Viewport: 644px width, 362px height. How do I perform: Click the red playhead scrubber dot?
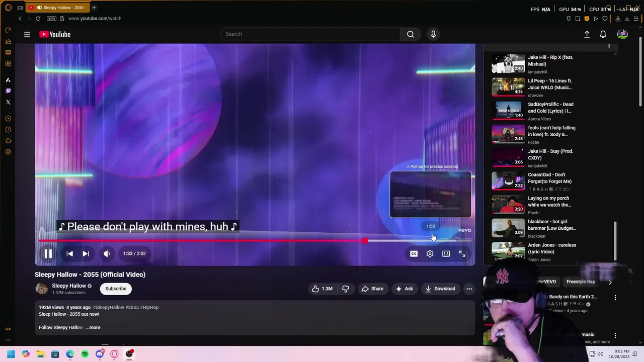click(x=365, y=241)
